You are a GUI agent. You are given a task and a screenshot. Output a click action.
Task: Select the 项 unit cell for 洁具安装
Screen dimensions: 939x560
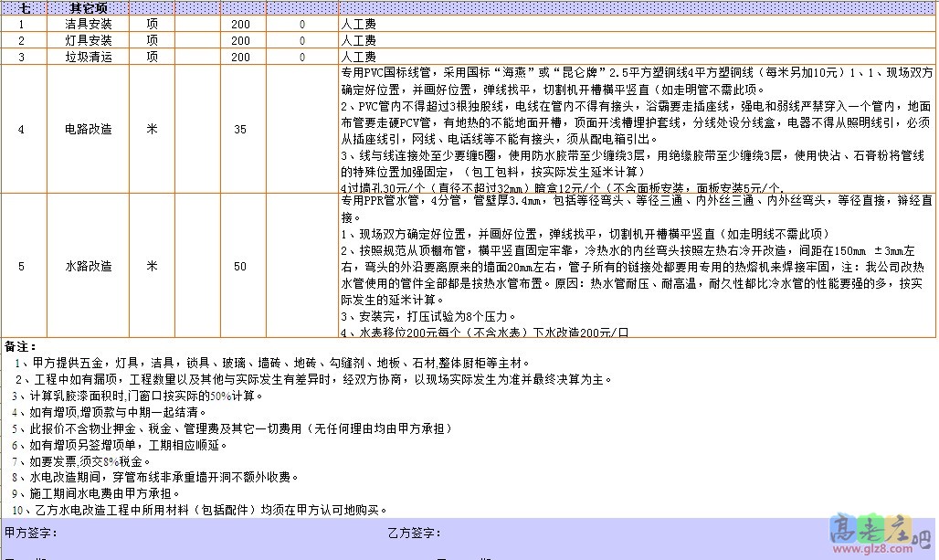pos(152,25)
